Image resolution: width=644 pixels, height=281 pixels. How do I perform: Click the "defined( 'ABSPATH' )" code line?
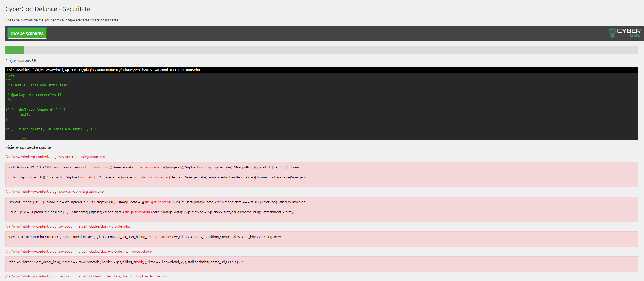35,110
